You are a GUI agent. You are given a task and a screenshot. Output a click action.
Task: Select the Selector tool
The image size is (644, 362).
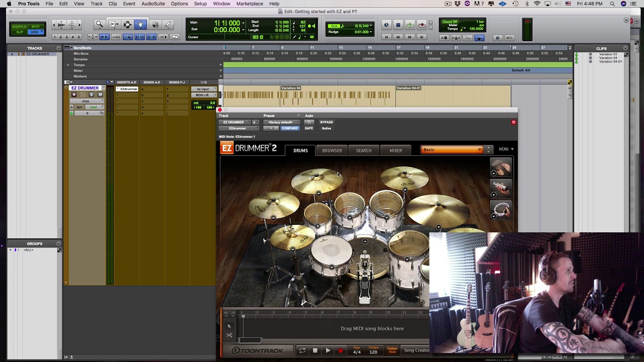(128, 25)
